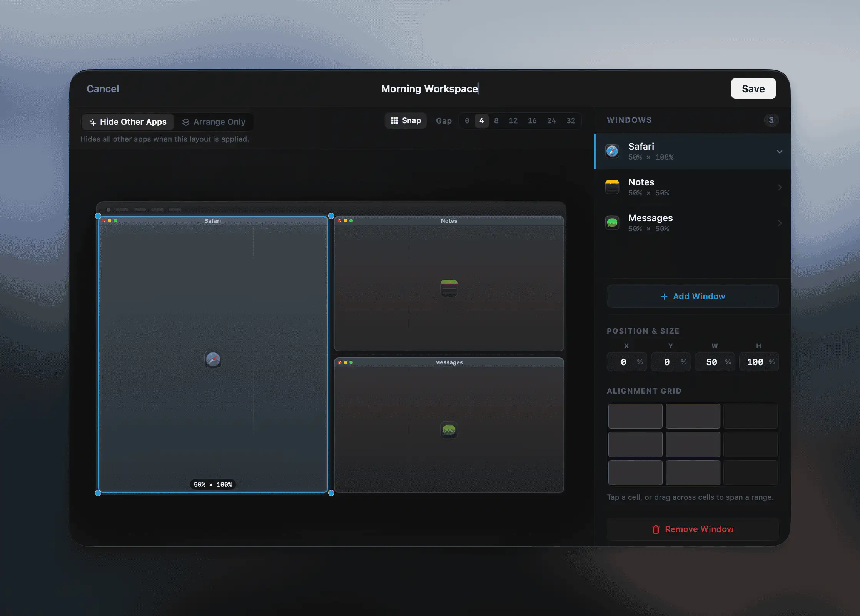The image size is (860, 616).
Task: Click Add Window button
Action: (693, 296)
